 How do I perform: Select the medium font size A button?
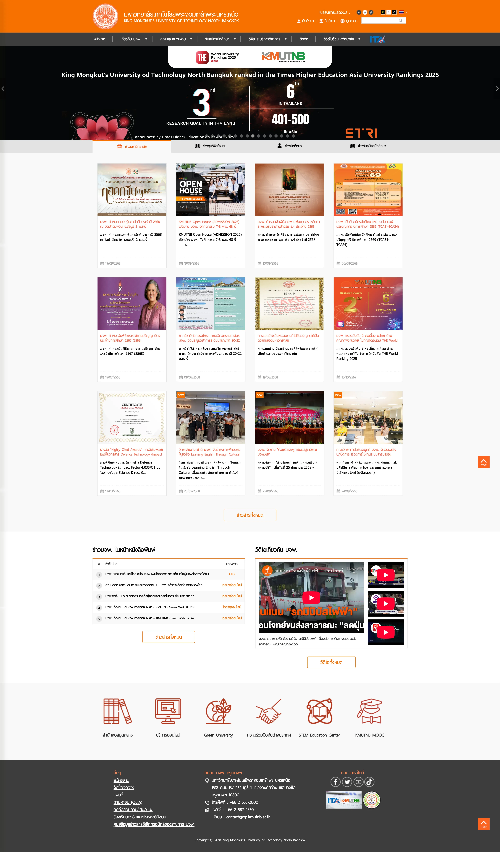click(x=365, y=12)
